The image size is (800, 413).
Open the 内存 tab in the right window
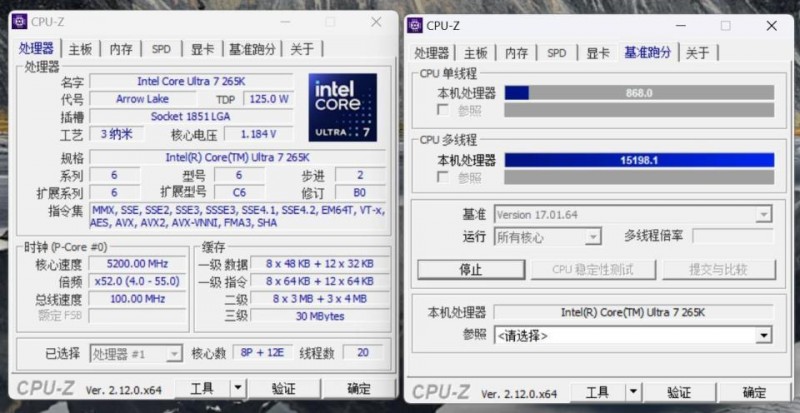[516, 53]
